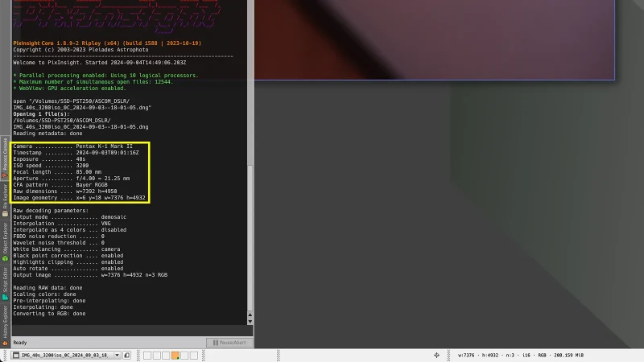The height and width of the screenshot is (362, 644).
Task: Click the console scrollbar down arrow
Action: click(250, 321)
